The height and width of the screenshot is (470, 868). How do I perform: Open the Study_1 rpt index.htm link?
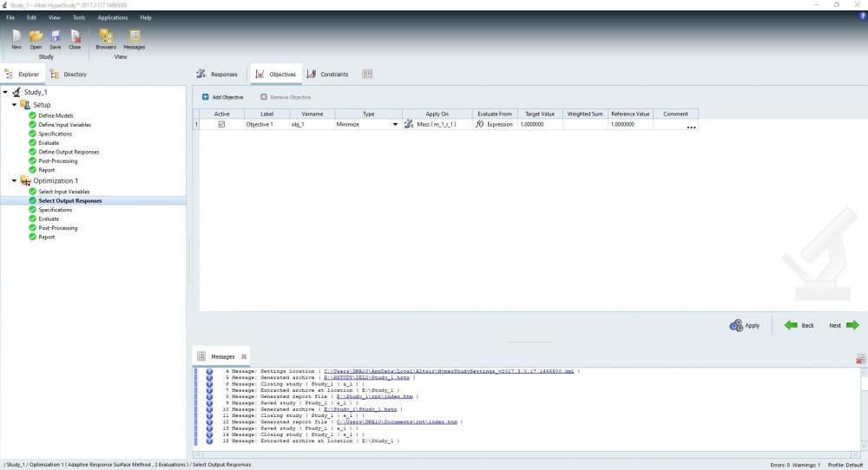click(x=374, y=396)
